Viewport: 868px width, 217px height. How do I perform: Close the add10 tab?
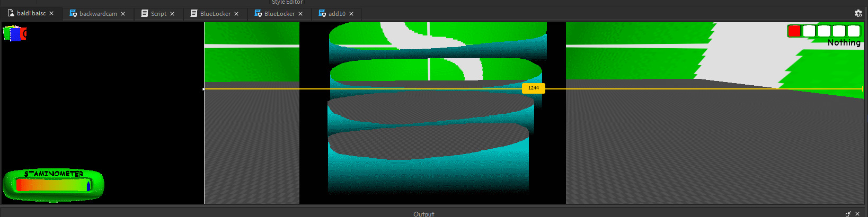(x=351, y=14)
